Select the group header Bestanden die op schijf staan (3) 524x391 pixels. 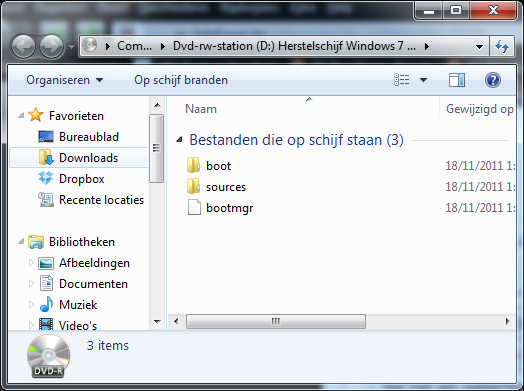tap(296, 140)
